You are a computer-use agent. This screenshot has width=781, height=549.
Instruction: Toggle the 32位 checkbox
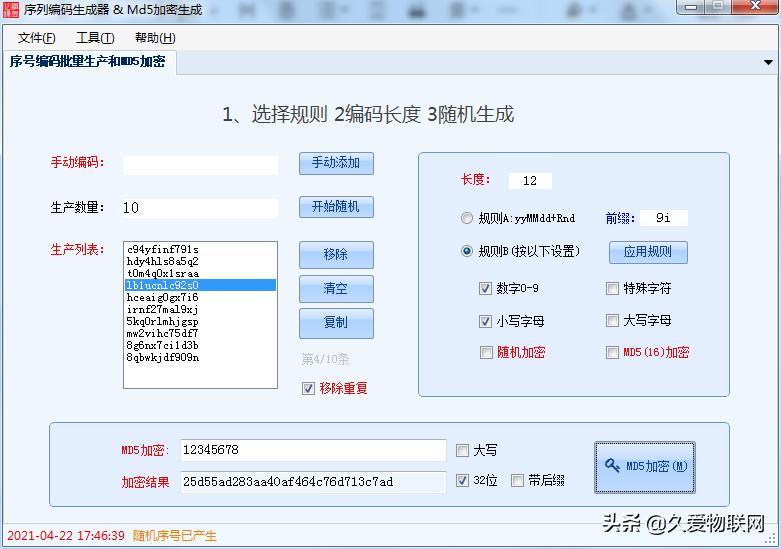tap(462, 480)
